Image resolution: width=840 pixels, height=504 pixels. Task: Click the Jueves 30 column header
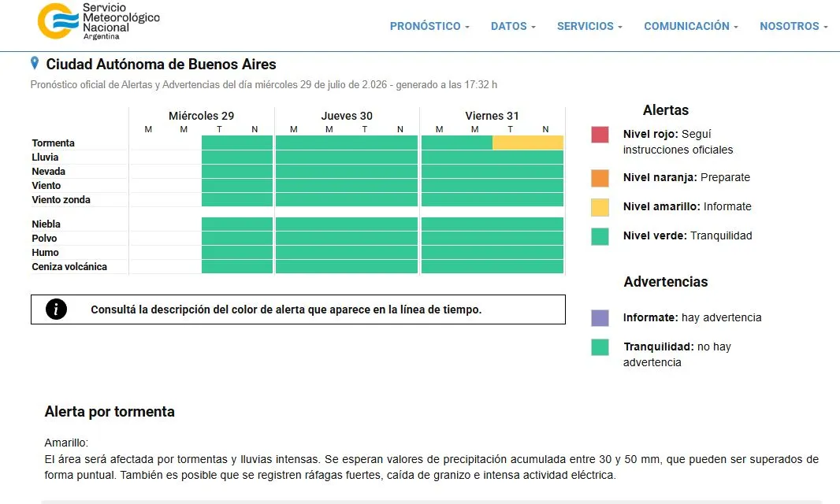pos(347,116)
